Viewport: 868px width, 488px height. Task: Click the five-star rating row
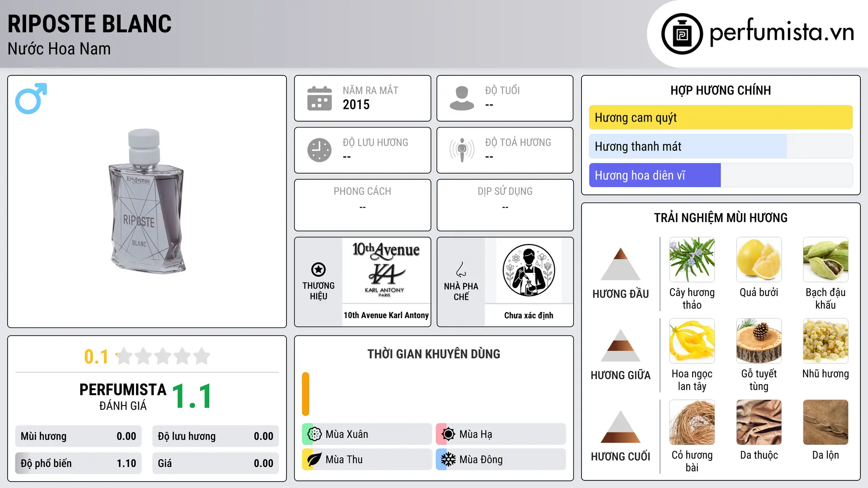163,356
